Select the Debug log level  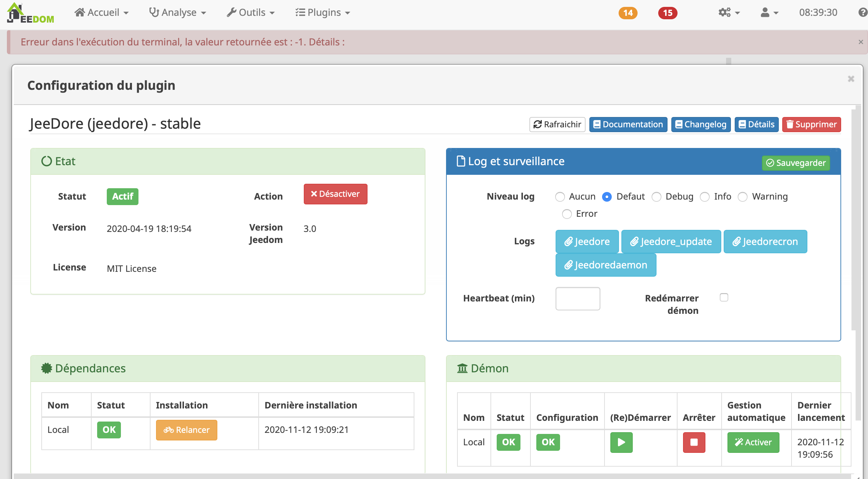coord(657,197)
